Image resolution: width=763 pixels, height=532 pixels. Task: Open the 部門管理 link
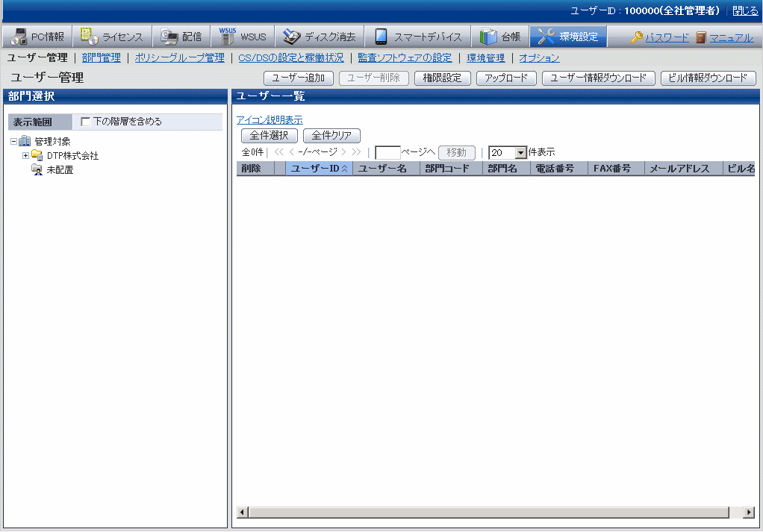(102, 58)
